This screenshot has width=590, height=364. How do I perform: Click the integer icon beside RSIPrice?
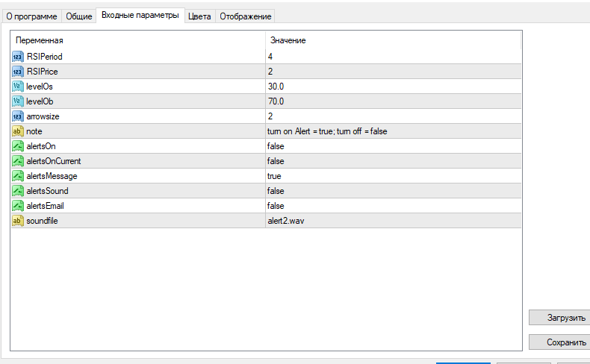(x=18, y=72)
